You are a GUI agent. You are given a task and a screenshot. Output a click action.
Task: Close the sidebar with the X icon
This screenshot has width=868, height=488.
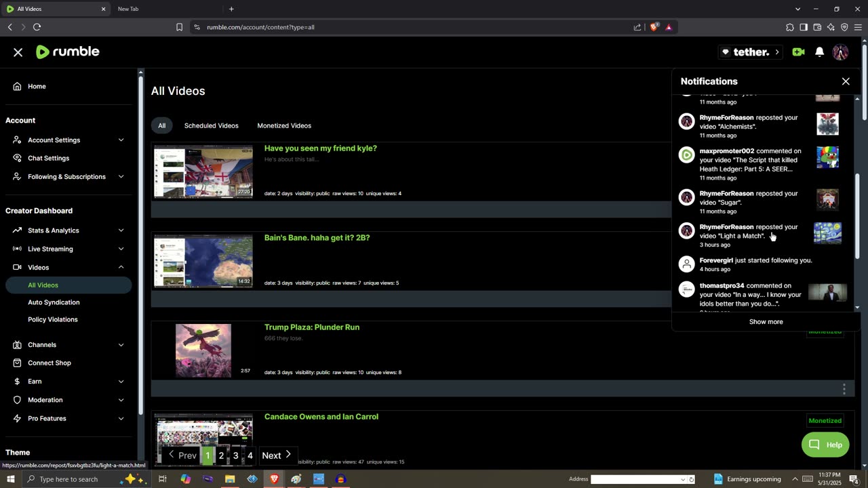(18, 52)
